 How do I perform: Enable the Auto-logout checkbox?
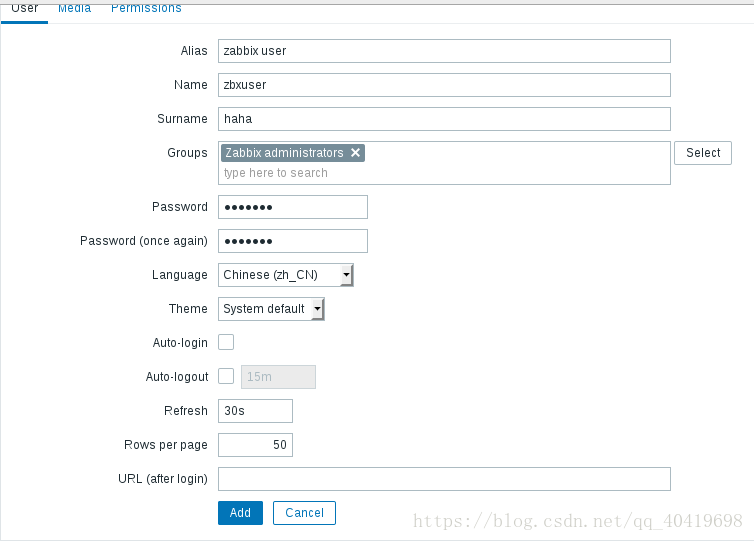tap(226, 377)
